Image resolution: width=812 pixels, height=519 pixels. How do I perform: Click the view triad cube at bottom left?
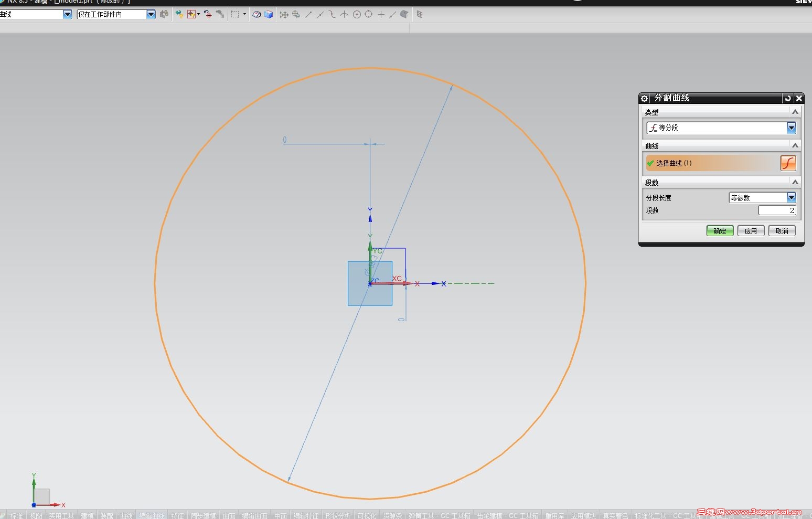41,496
